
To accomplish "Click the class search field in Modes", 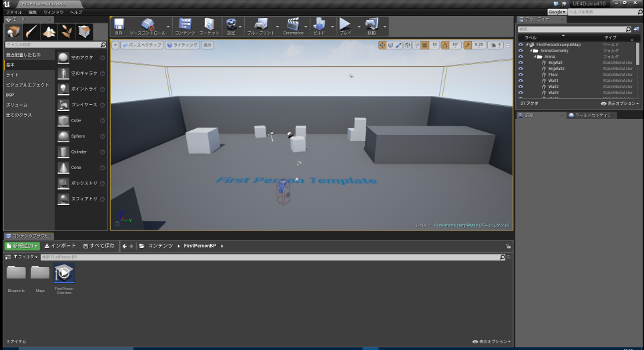I will click(x=56, y=45).
